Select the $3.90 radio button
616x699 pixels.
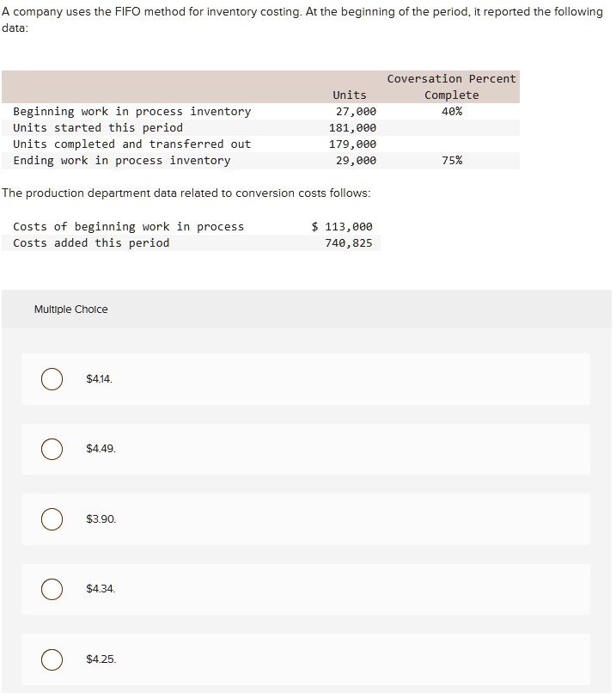point(52,519)
